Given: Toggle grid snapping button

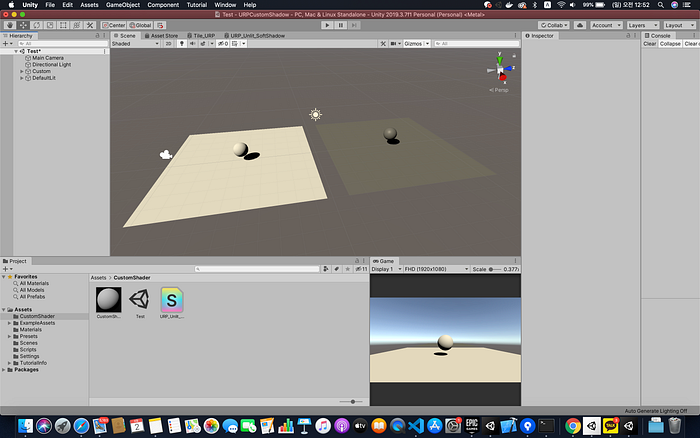Looking at the screenshot, I should pyautogui.click(x=160, y=25).
